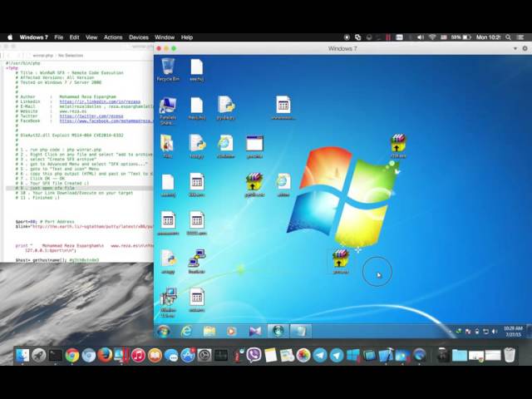Open System Preferences from the Dock
The height and width of the screenshot is (399, 532).
pyautogui.click(x=204, y=355)
